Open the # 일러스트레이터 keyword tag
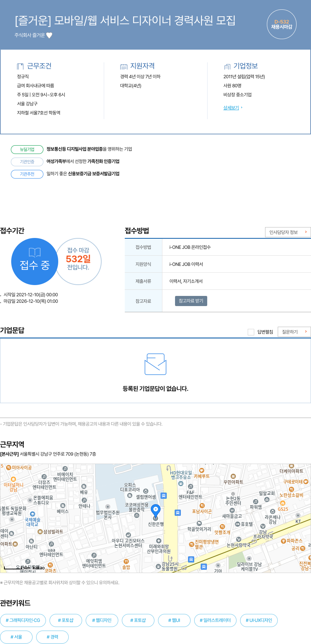The image size is (311, 644). click(x=215, y=620)
